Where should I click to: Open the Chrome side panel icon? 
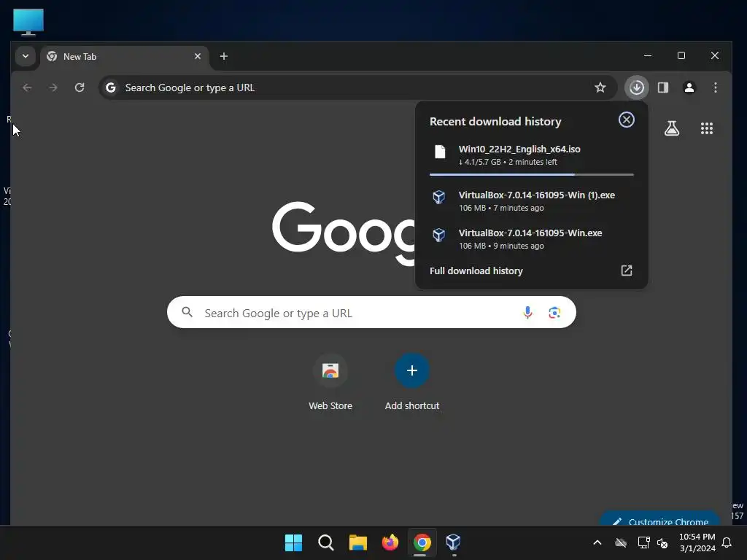point(662,87)
